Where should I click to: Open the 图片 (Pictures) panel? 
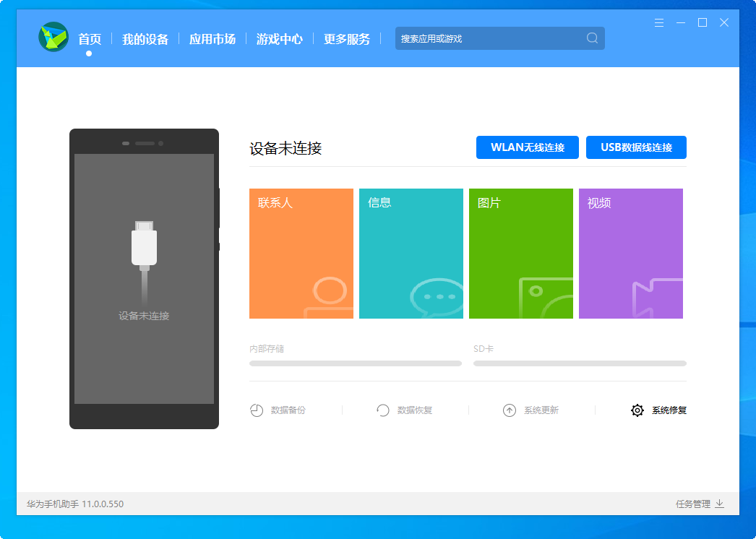pyautogui.click(x=520, y=253)
